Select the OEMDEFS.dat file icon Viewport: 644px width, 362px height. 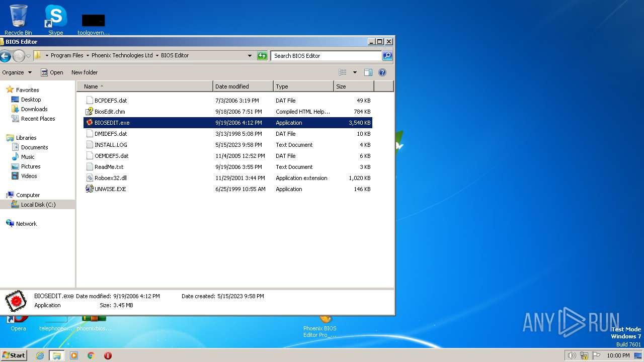point(90,156)
